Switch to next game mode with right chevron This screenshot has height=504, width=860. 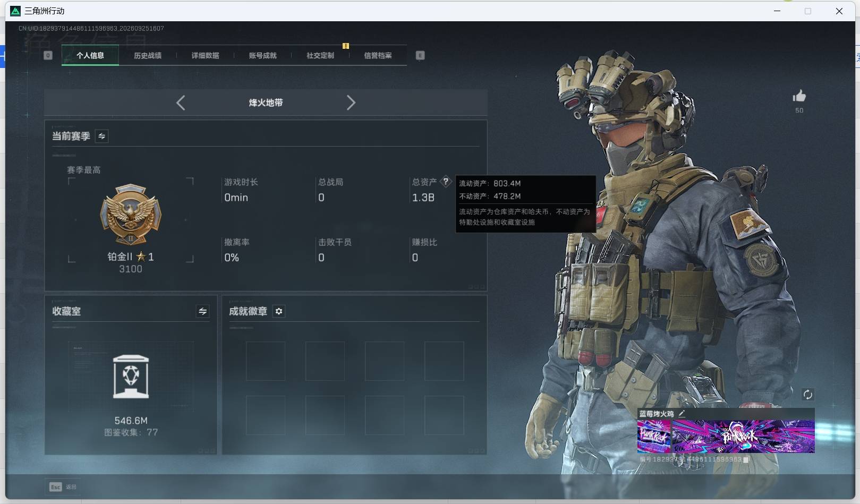tap(351, 102)
